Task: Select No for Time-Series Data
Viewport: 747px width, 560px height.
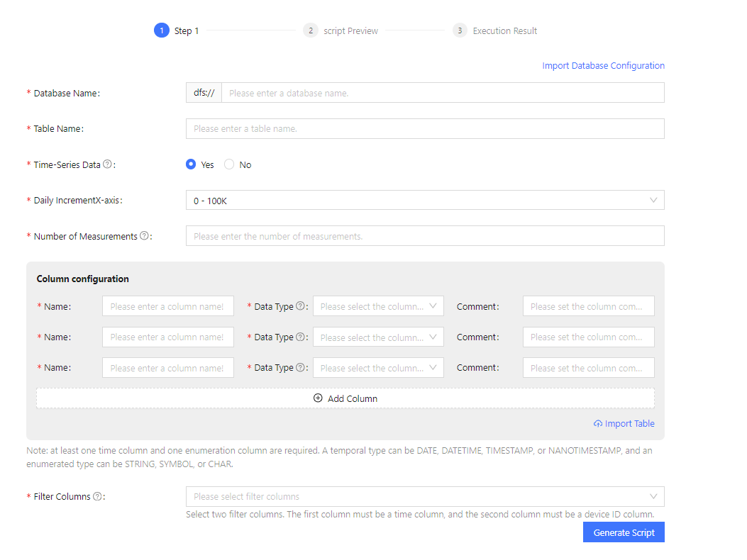Action: (229, 164)
